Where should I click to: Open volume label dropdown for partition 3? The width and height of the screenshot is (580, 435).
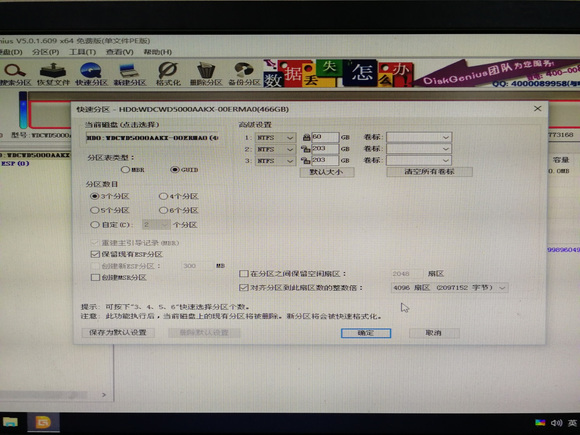click(x=419, y=160)
